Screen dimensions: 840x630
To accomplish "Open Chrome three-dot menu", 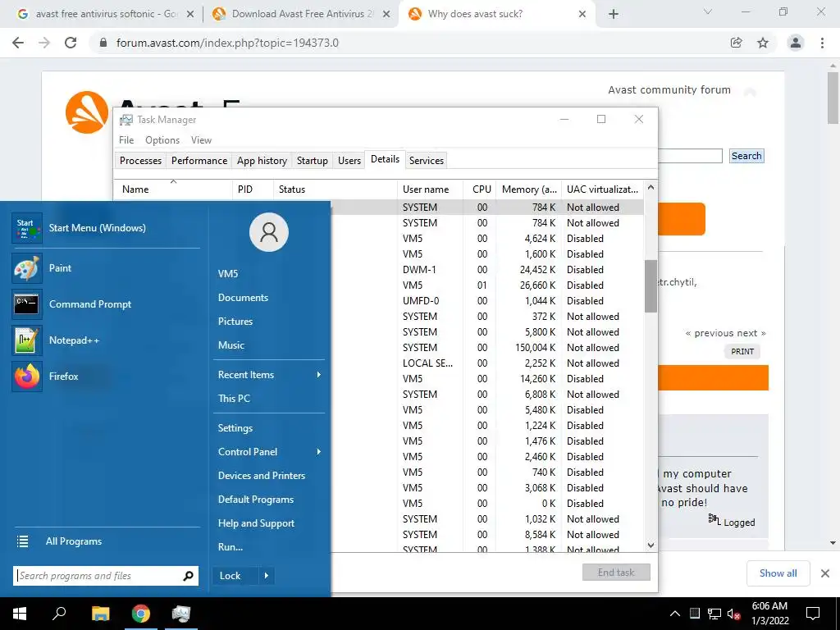I will pos(822,43).
